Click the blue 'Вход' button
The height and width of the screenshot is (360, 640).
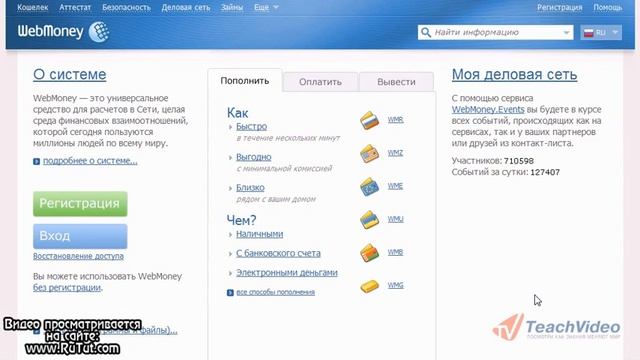click(80, 236)
